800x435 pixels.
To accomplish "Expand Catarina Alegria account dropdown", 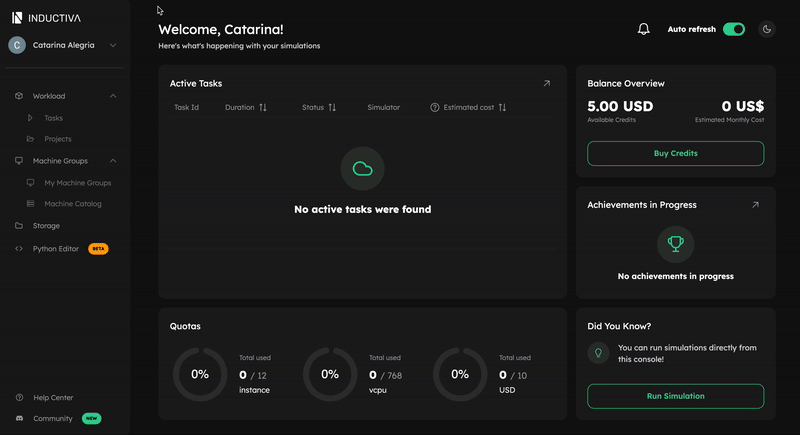I will coord(113,45).
